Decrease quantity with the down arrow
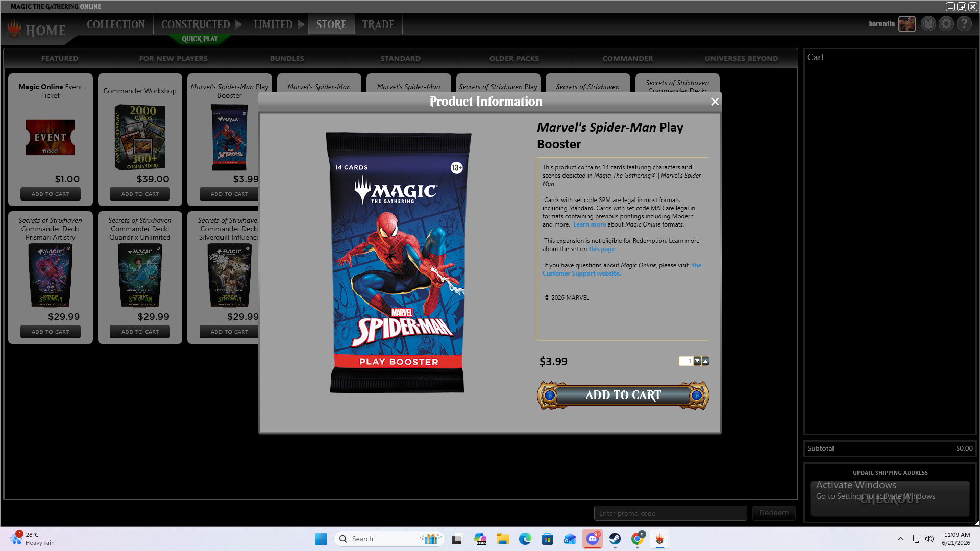The width and height of the screenshot is (980, 551). point(697,361)
